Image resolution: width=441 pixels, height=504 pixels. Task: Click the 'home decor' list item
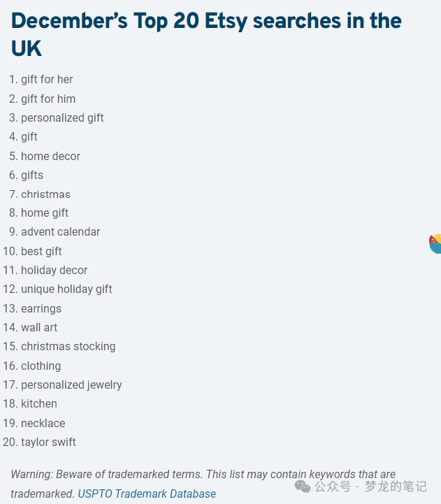[50, 156]
